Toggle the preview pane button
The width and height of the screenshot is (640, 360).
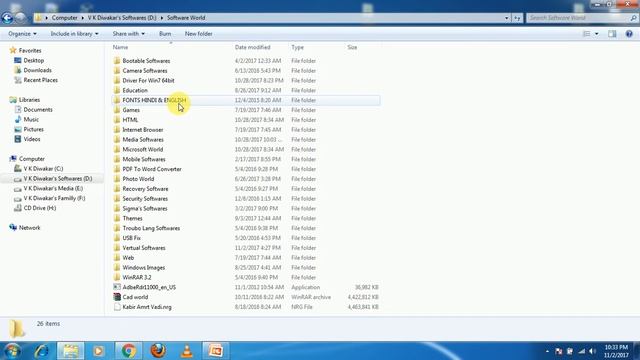pos(612,34)
